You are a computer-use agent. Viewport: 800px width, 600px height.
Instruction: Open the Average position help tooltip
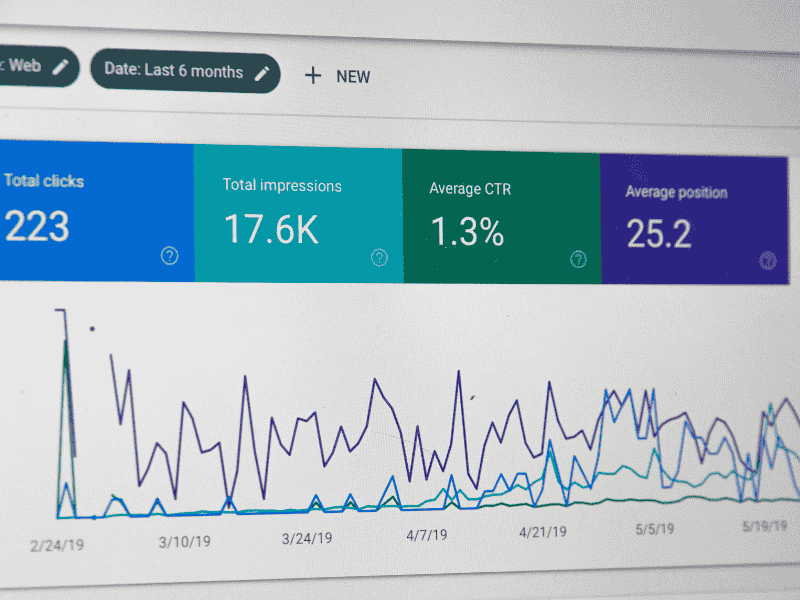tap(766, 262)
